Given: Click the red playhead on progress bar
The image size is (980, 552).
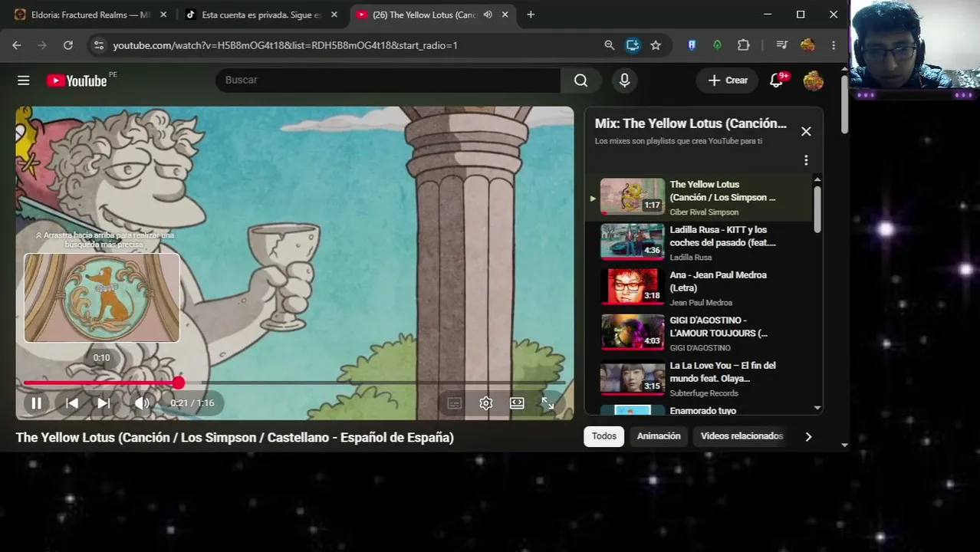Looking at the screenshot, I should click(178, 383).
